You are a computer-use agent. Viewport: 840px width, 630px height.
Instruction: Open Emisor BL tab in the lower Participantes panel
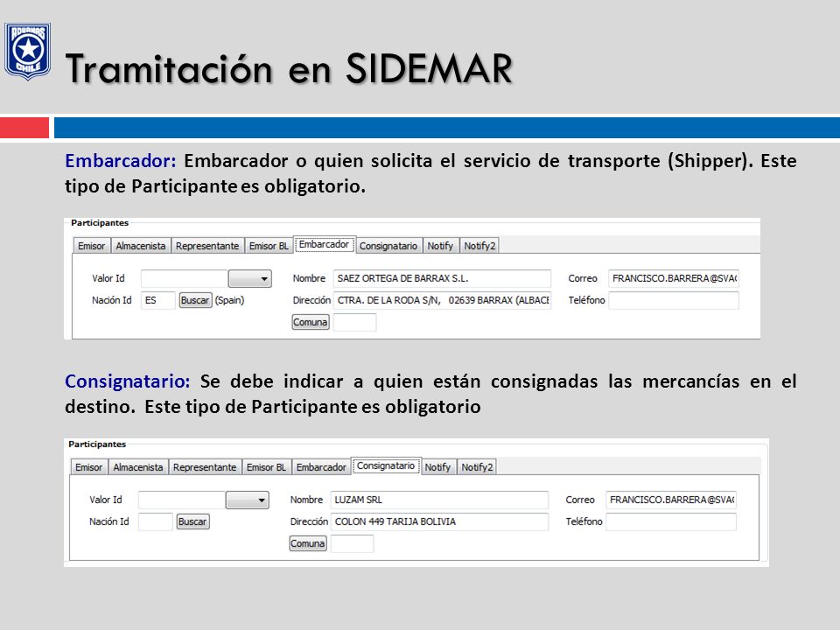coord(266,467)
